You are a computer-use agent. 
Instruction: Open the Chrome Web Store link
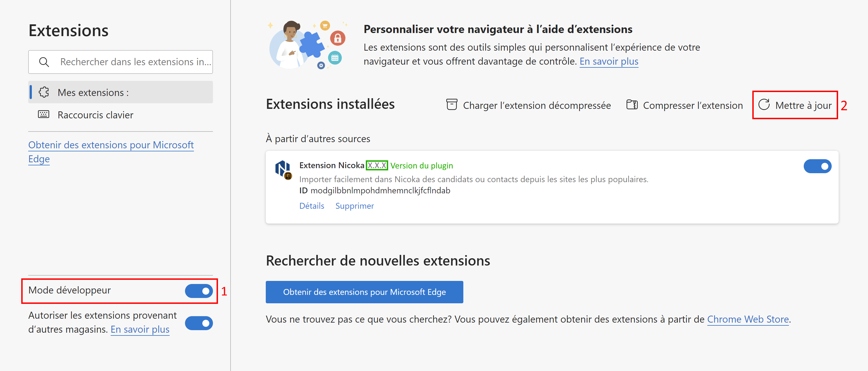[x=748, y=319]
